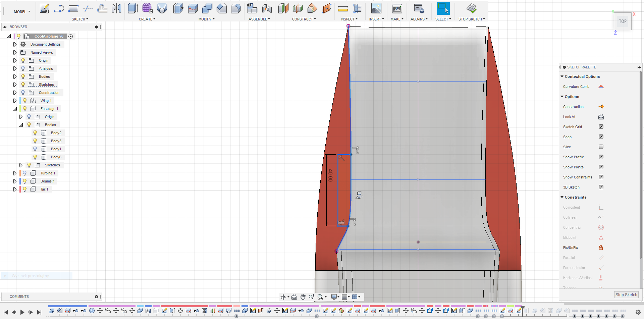This screenshot has height=319, width=644.
Task: Click the New Component icon
Action: click(x=252, y=8)
